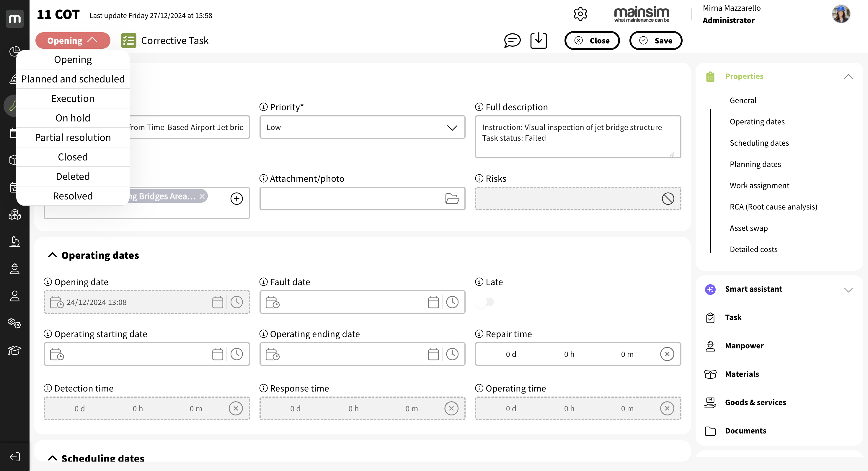Viewport: 868px width, 471px height.
Task: Save the corrective task
Action: (655, 40)
